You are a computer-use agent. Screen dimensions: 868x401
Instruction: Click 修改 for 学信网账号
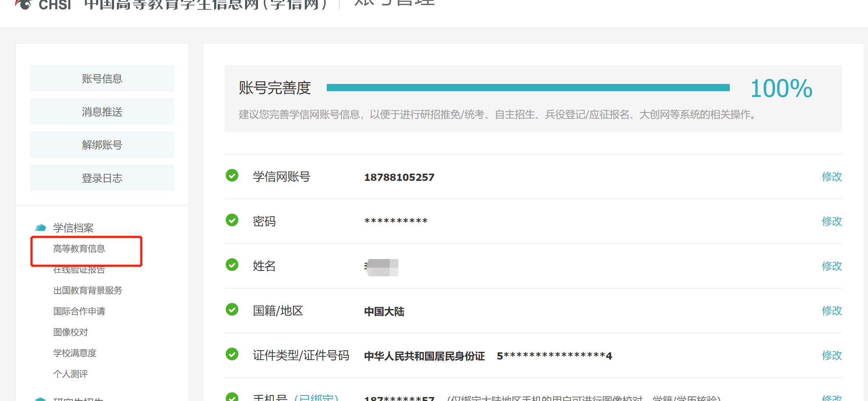pos(832,177)
